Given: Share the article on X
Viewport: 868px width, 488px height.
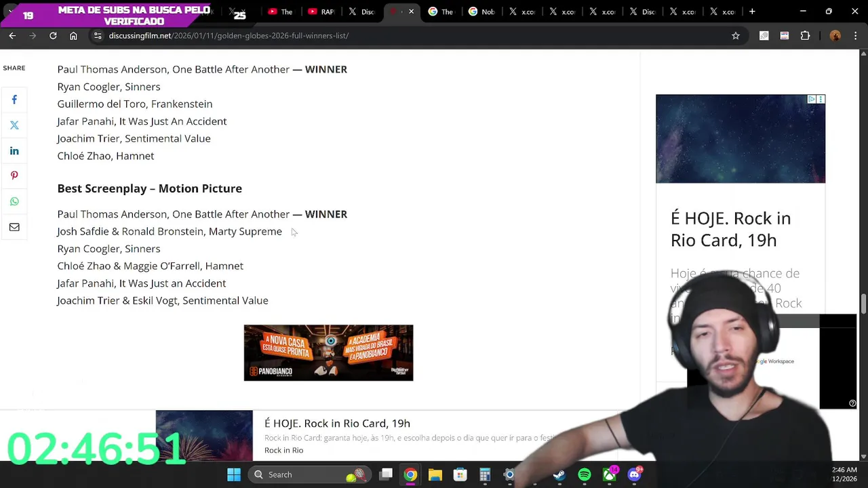Looking at the screenshot, I should click(x=14, y=125).
